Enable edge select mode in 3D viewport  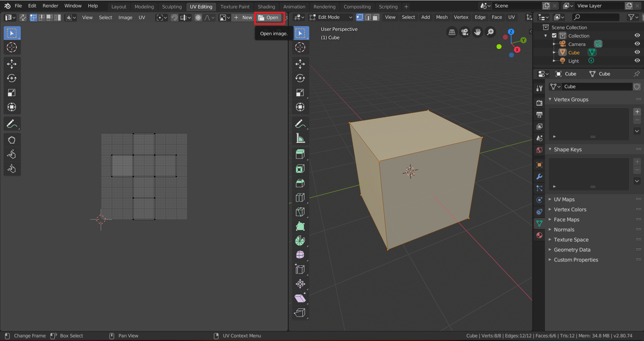coord(368,17)
